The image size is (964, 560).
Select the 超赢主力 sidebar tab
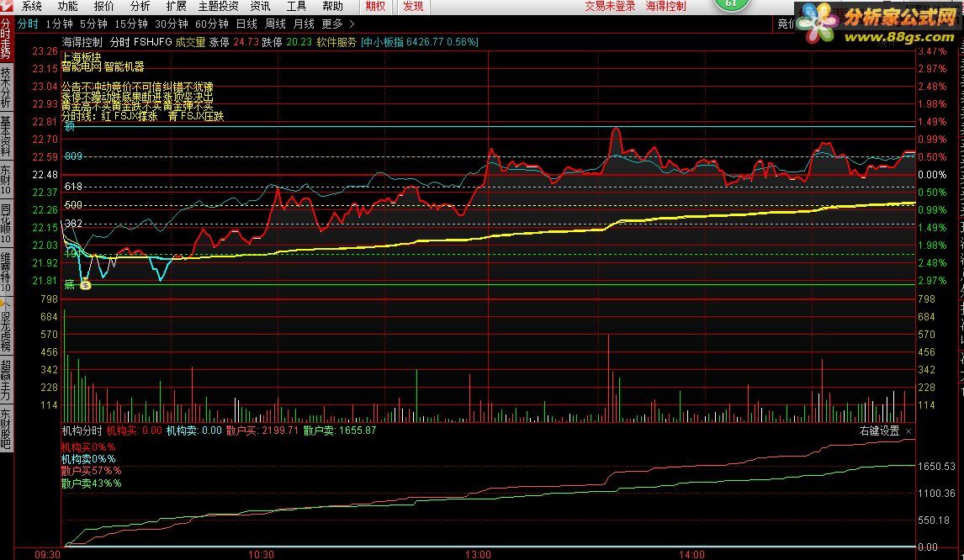pos(6,379)
